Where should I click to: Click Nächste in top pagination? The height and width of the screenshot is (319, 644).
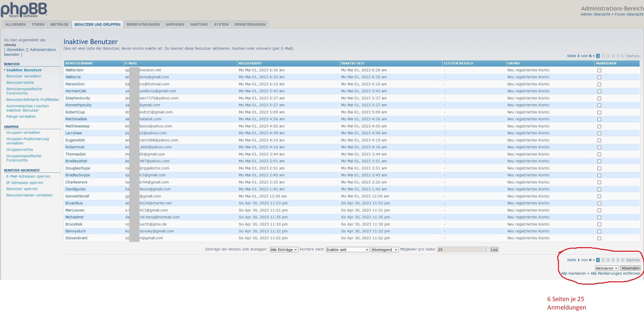[633, 56]
